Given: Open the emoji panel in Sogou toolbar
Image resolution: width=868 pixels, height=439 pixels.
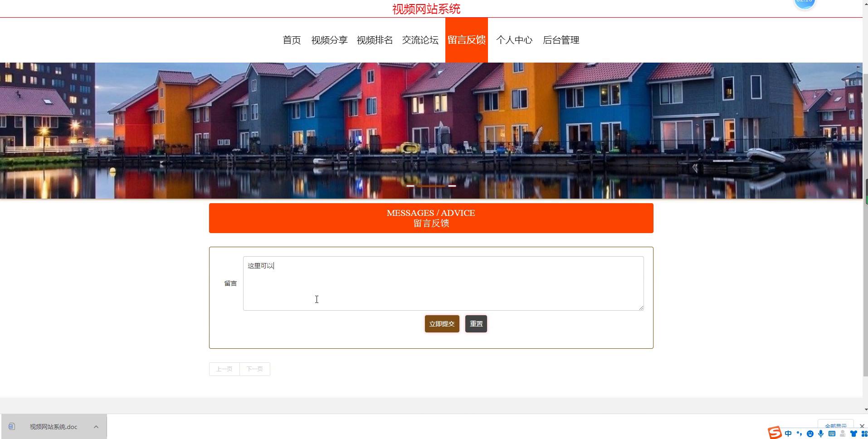Looking at the screenshot, I should pyautogui.click(x=810, y=434).
